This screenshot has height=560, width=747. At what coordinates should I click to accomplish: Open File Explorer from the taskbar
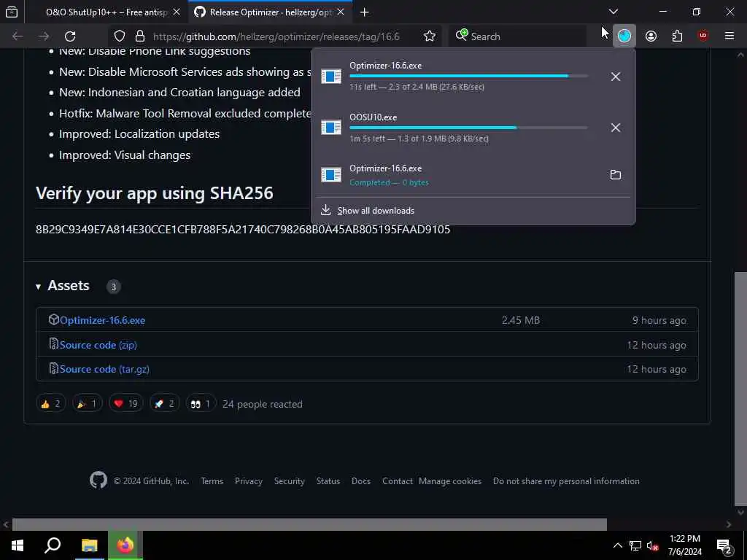(x=89, y=545)
